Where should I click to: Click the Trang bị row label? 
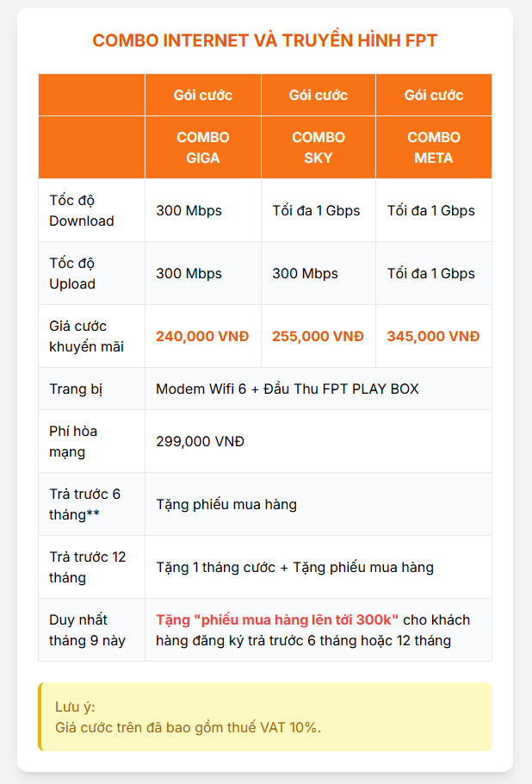tap(76, 389)
